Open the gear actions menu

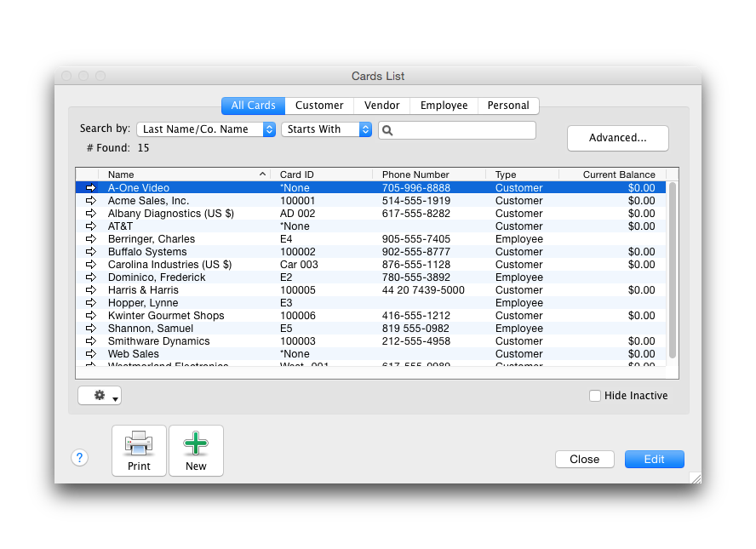tap(100, 396)
